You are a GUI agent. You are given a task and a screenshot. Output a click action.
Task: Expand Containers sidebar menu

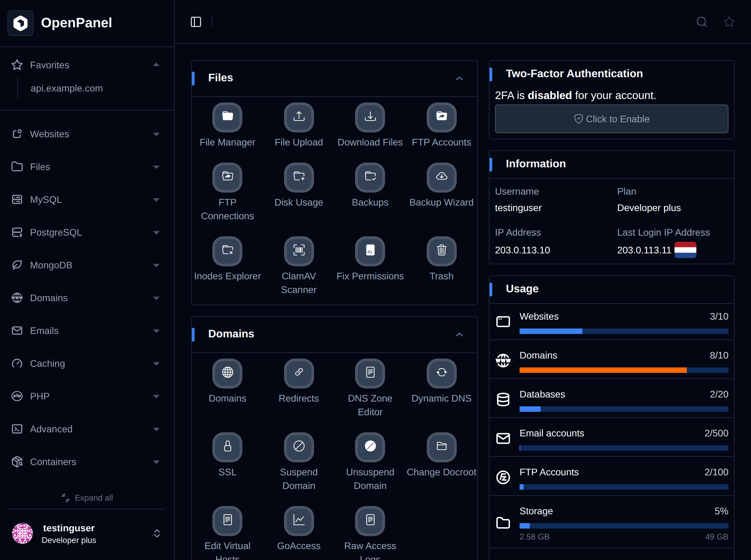[x=85, y=462]
